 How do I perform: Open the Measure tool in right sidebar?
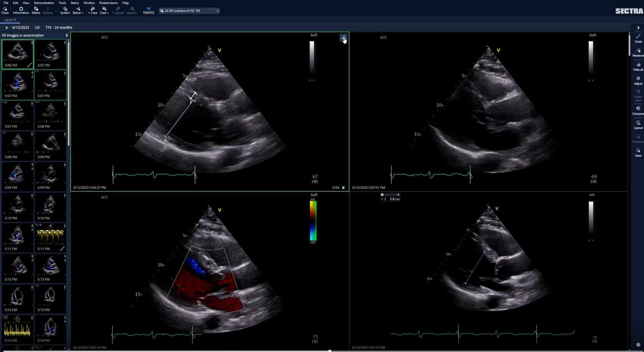tap(638, 52)
